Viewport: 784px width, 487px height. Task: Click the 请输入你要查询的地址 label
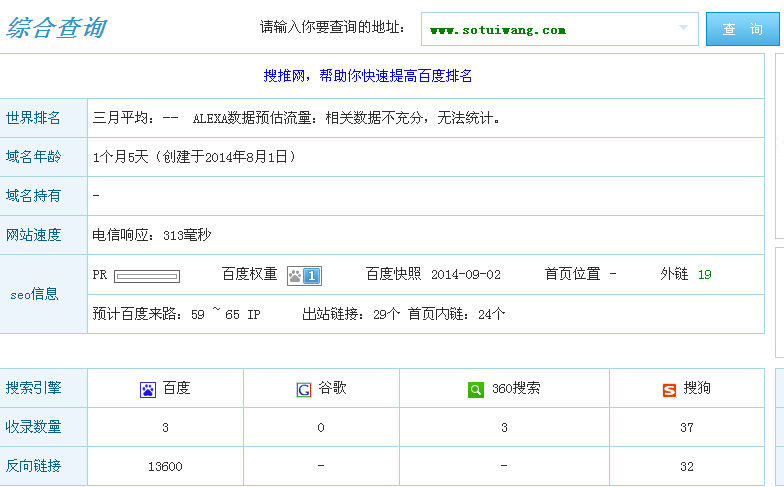point(332,27)
